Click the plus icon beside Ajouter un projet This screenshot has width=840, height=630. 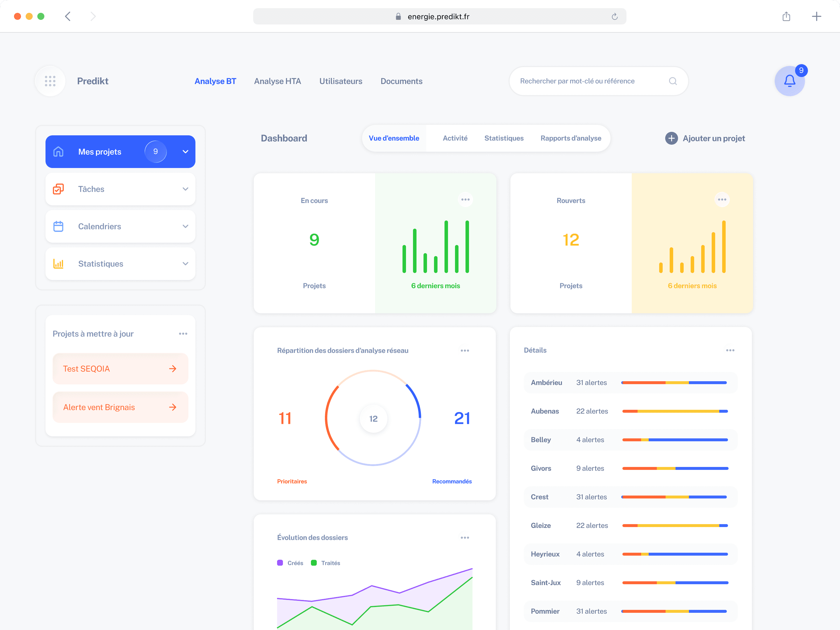[671, 138]
